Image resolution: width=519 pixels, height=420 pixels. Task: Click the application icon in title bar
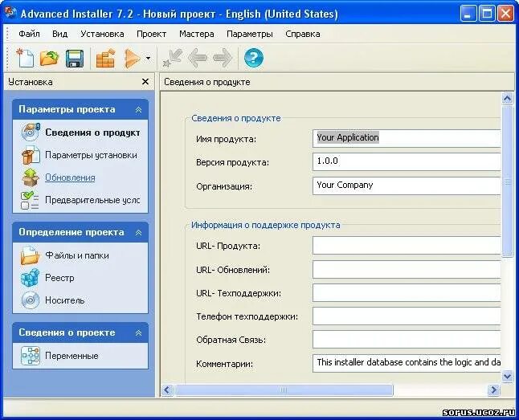(10, 13)
